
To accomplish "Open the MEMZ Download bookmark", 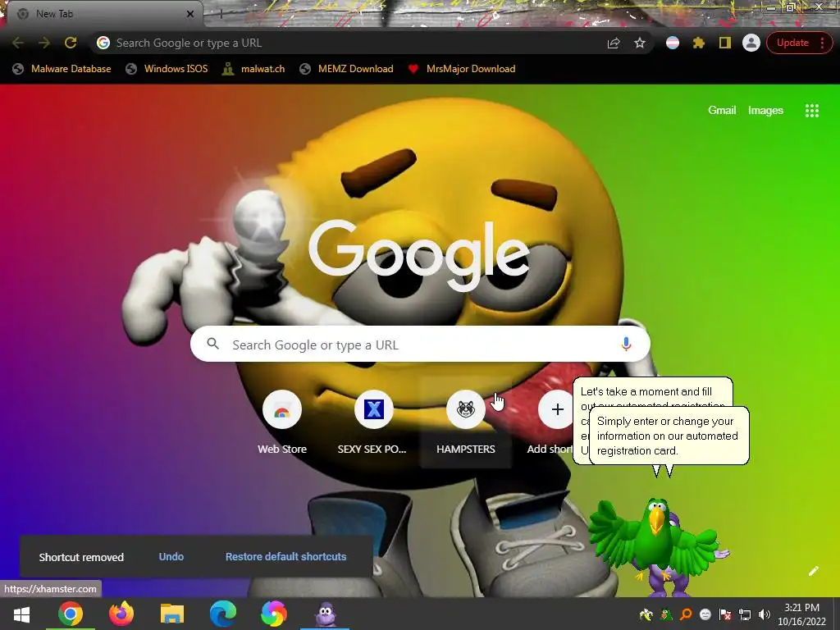I will (x=347, y=69).
